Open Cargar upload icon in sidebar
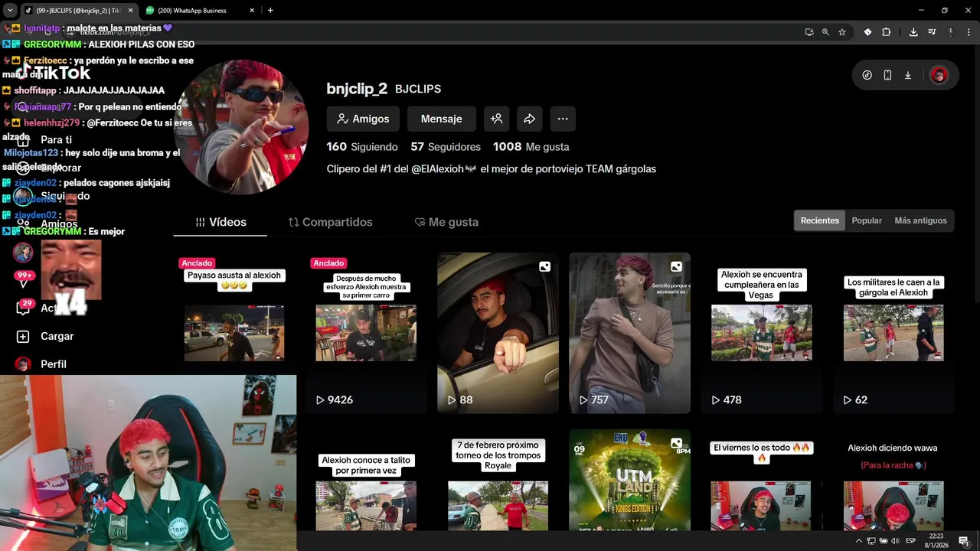The height and width of the screenshot is (551, 980). 23,336
